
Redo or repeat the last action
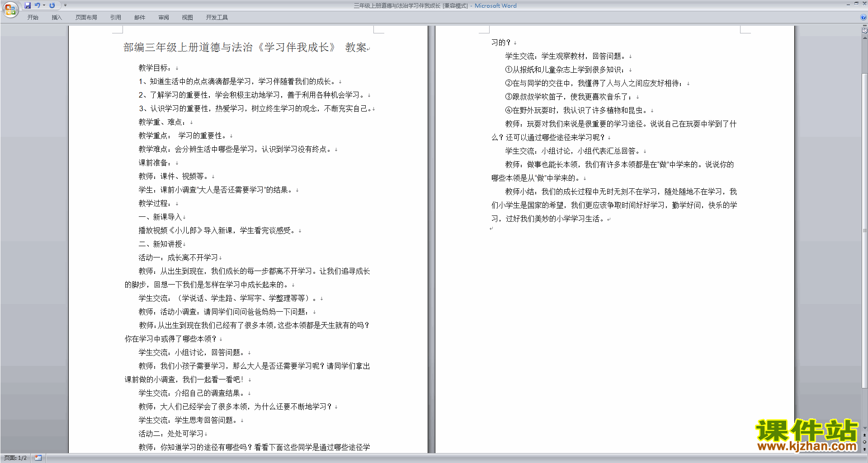52,5
